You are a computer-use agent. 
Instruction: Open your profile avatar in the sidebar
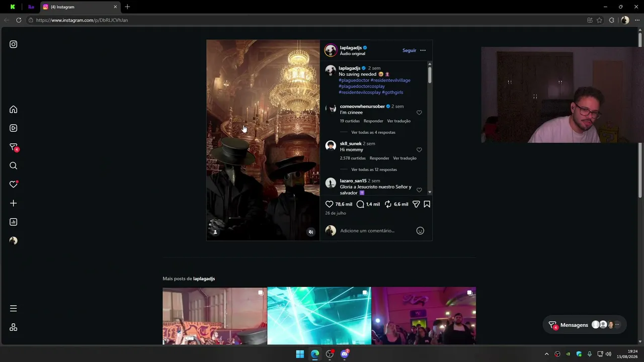(14, 241)
